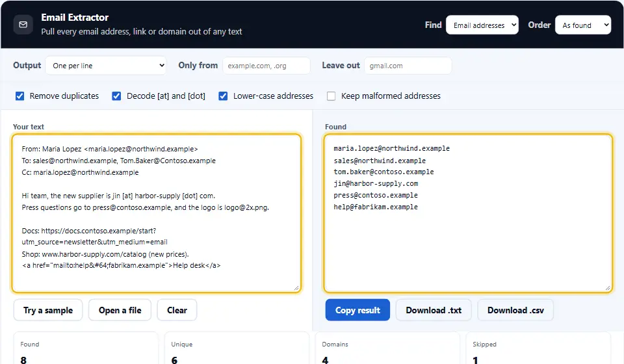Click the Your text resize handle
Viewport: 624px width, 364px height.
click(x=296, y=288)
